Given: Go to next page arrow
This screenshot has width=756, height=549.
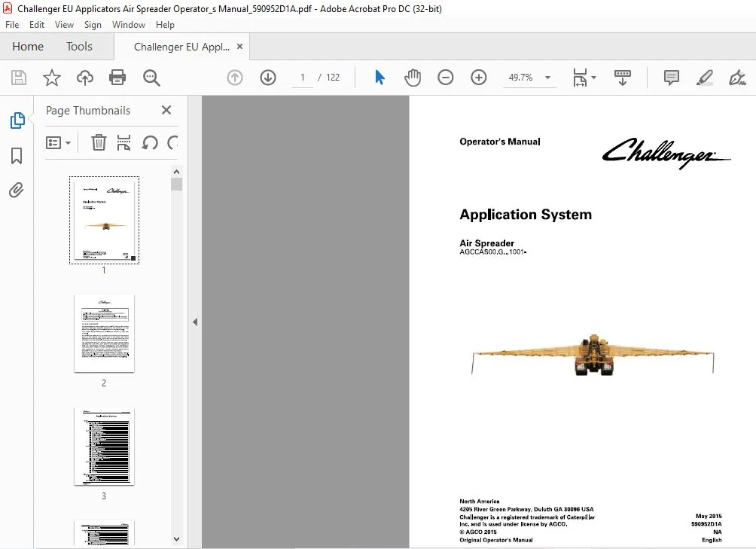Looking at the screenshot, I should (x=268, y=78).
